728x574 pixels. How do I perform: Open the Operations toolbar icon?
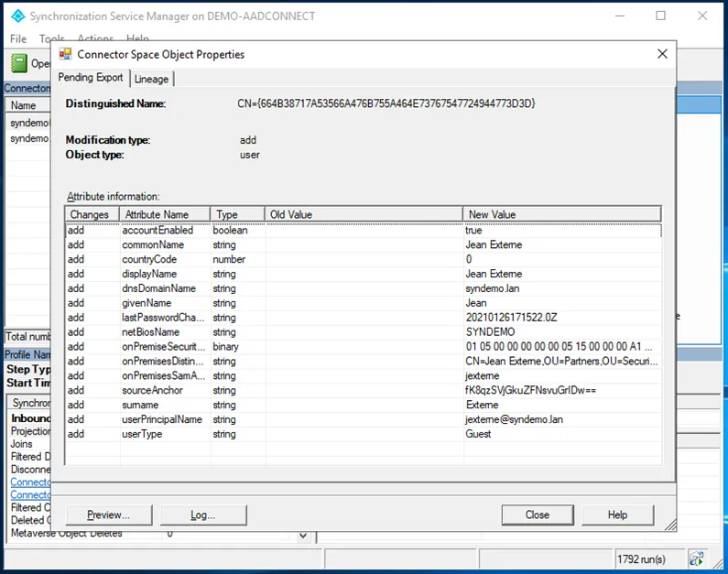pos(18,63)
